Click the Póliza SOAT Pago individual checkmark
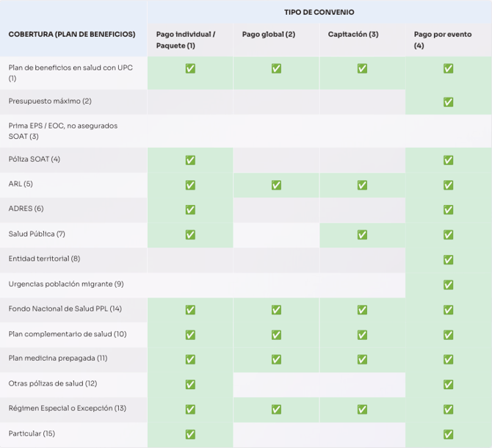This screenshot has height=448, width=492. point(190,160)
